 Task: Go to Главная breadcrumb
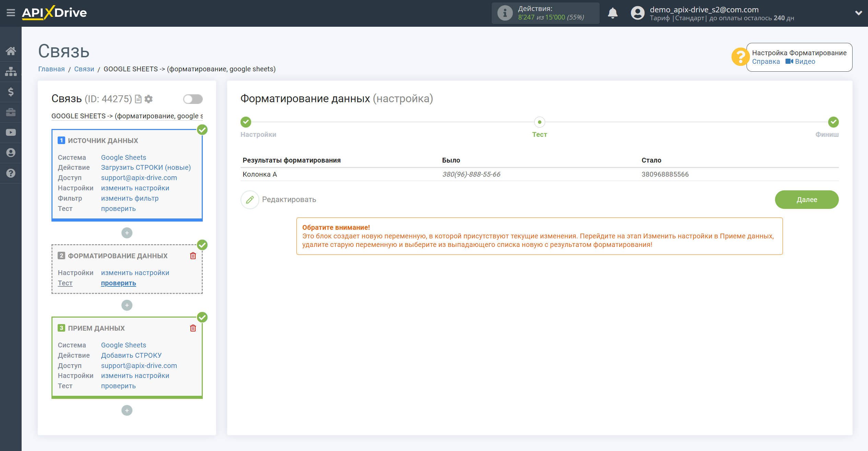[51, 69]
